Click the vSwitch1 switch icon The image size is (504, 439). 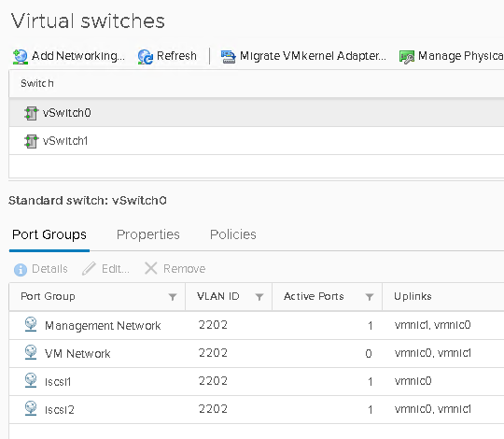click(x=31, y=141)
